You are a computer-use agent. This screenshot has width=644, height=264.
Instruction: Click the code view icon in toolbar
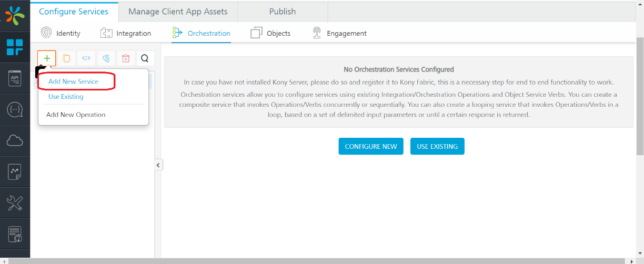click(x=86, y=58)
